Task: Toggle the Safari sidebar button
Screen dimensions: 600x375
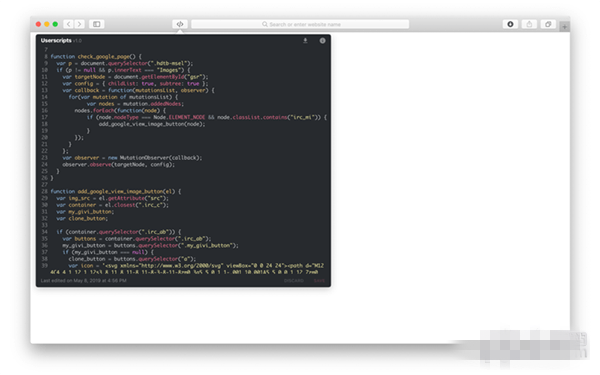Action: coord(97,24)
